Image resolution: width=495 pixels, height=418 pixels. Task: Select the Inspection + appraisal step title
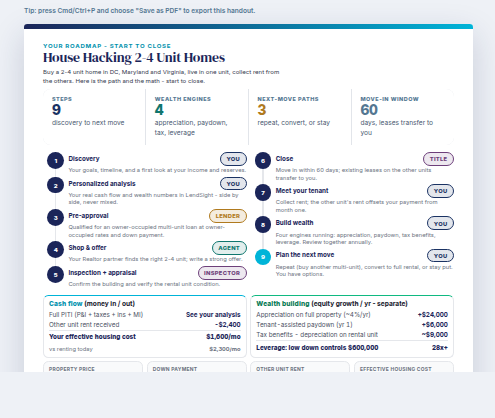point(102,273)
